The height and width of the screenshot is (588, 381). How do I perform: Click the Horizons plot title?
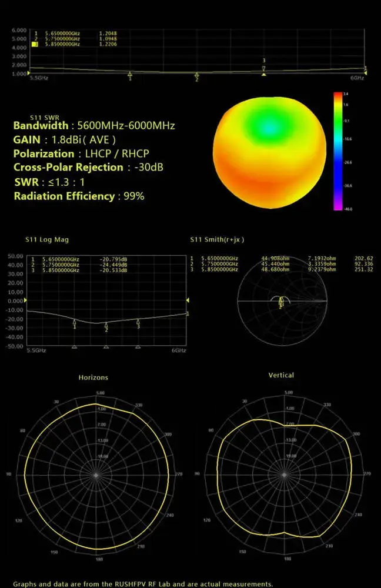(x=93, y=377)
